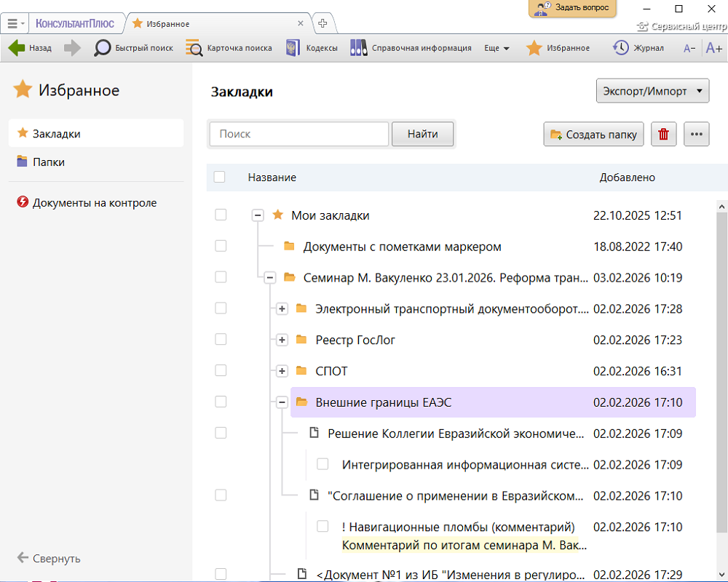The image size is (728, 582).
Task: Switch to Папки in sidebar
Action: pyautogui.click(x=49, y=162)
